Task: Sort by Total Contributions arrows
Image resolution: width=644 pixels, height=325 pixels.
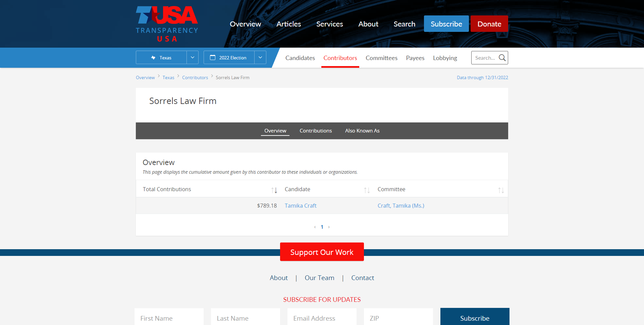Action: click(274, 190)
